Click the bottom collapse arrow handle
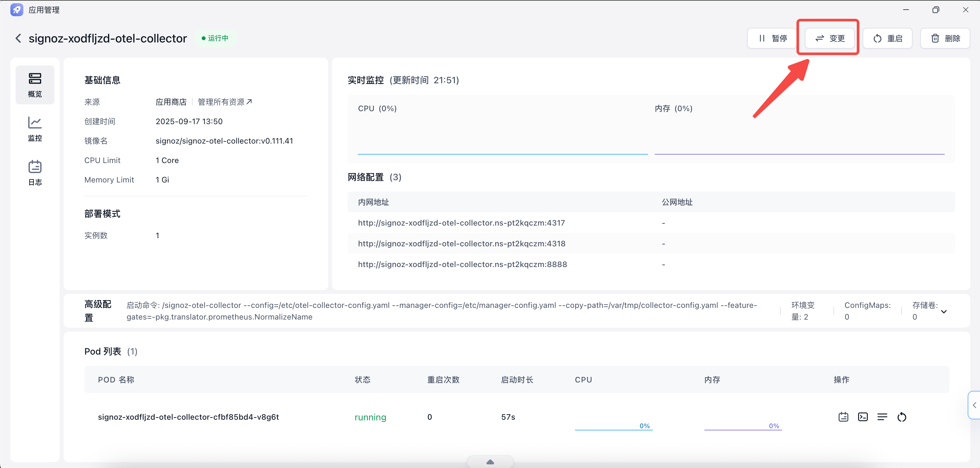Image resolution: width=980 pixels, height=468 pixels. point(490,462)
